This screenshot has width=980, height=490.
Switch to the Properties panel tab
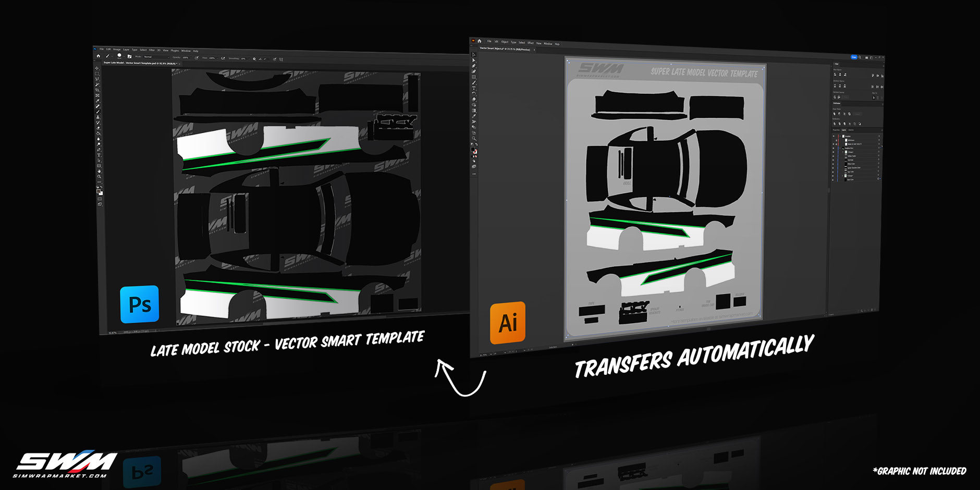click(836, 130)
